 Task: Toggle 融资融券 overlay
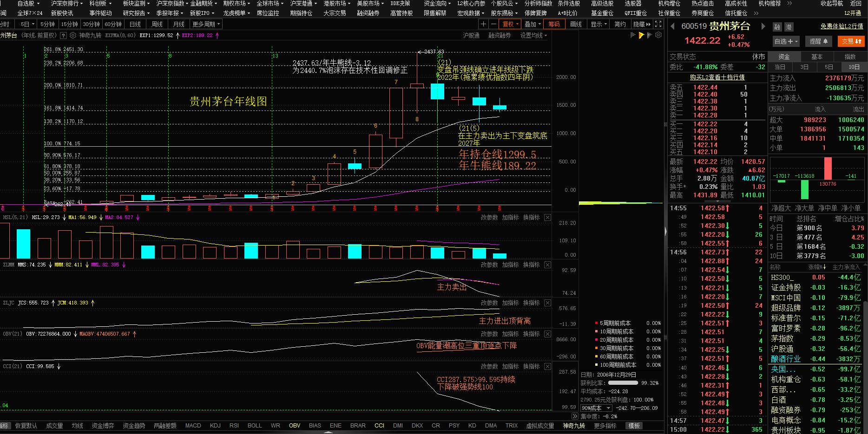(500, 35)
